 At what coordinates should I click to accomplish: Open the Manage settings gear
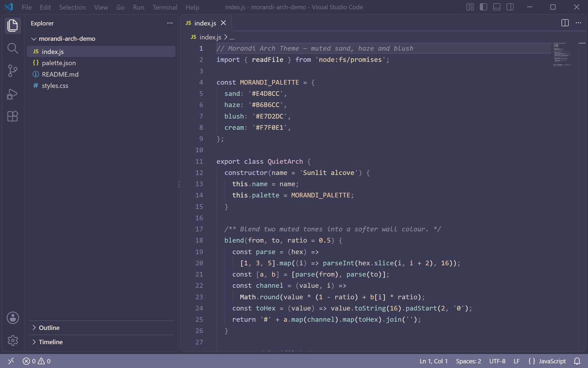tap(13, 340)
